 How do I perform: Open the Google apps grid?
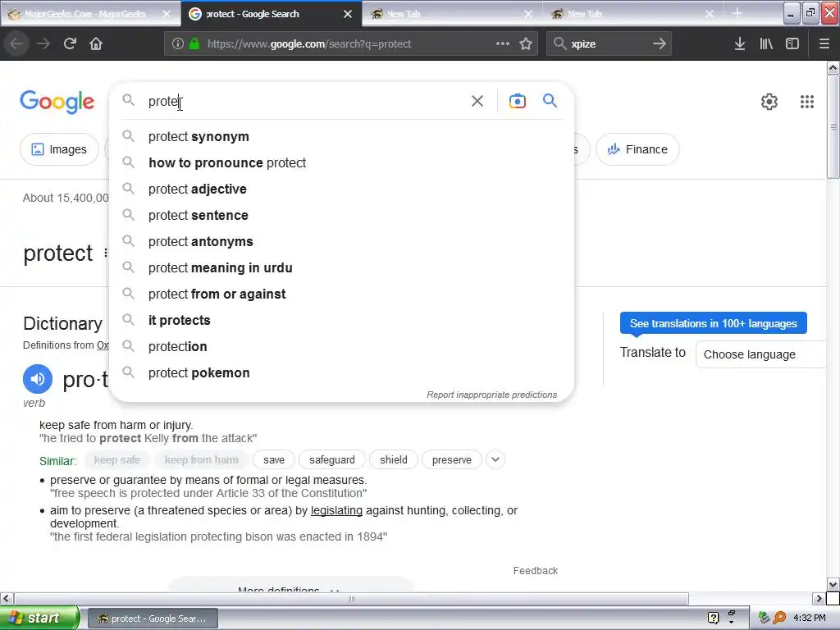coord(807,101)
